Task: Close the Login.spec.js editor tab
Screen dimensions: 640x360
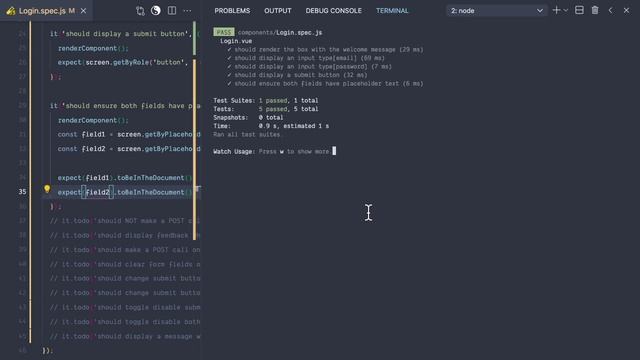Action: [83, 11]
